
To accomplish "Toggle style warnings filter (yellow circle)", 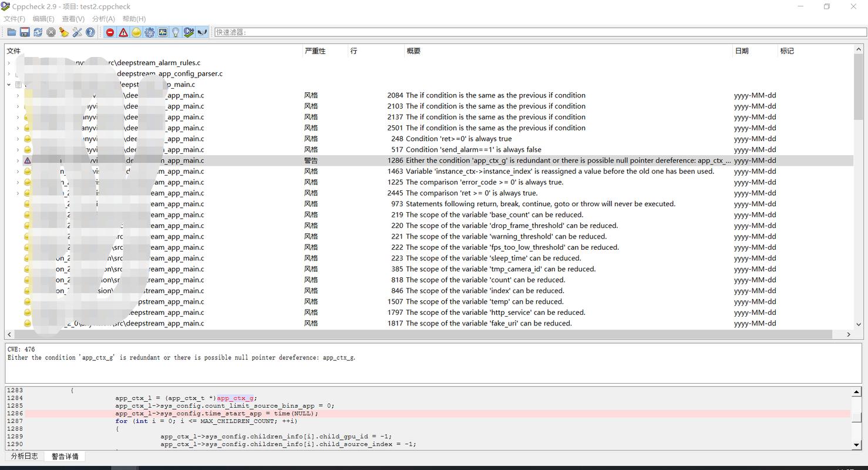I will coord(136,32).
